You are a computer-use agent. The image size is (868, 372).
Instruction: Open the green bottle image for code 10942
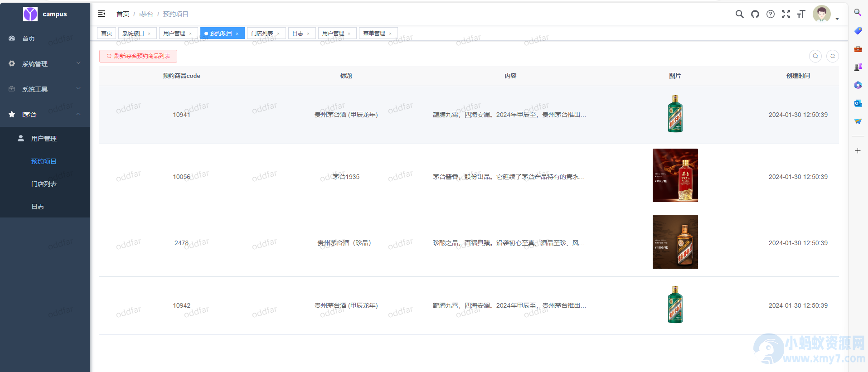675,304
